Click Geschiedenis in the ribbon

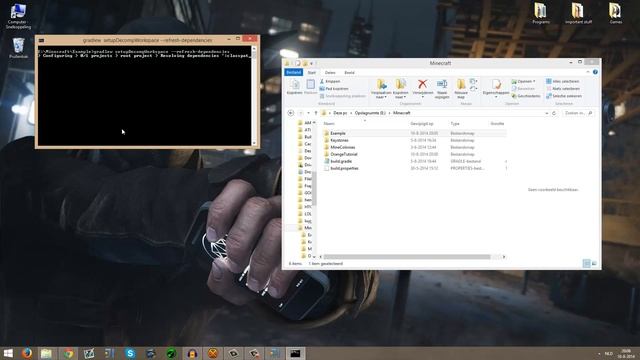point(526,96)
